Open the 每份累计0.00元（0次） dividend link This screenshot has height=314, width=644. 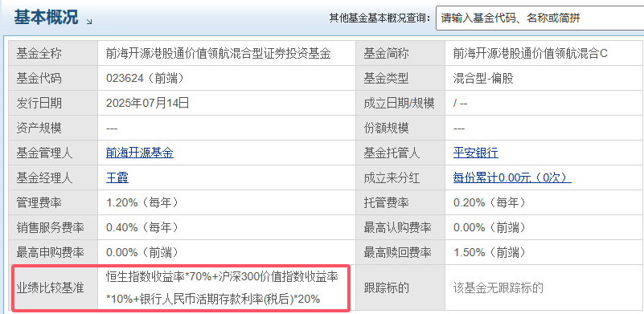(512, 177)
